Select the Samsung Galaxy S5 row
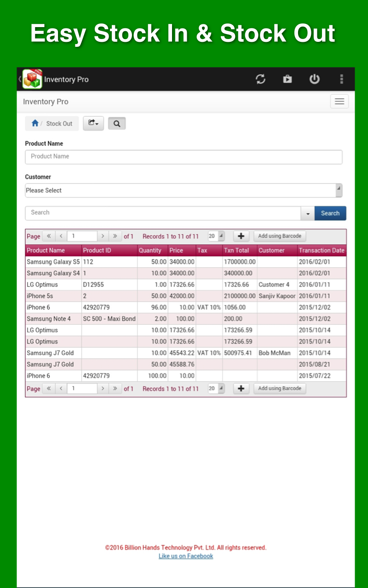 pos(186,262)
